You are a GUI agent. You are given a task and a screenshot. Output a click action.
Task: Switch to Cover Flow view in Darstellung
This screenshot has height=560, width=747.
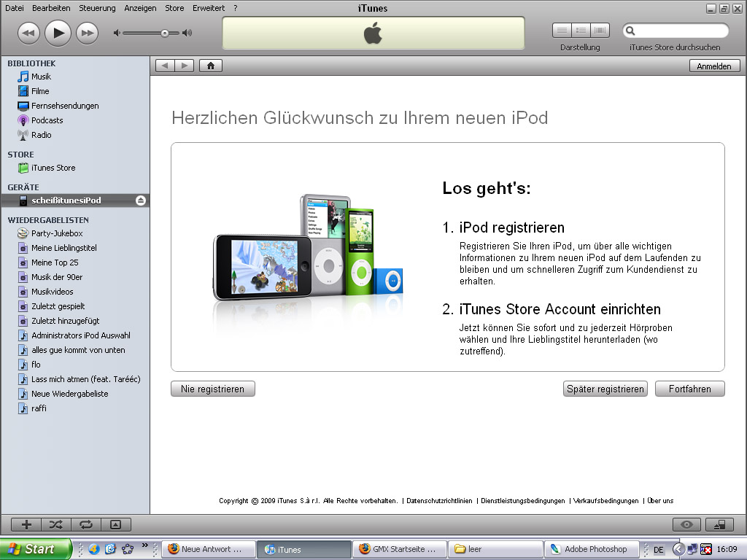600,31
